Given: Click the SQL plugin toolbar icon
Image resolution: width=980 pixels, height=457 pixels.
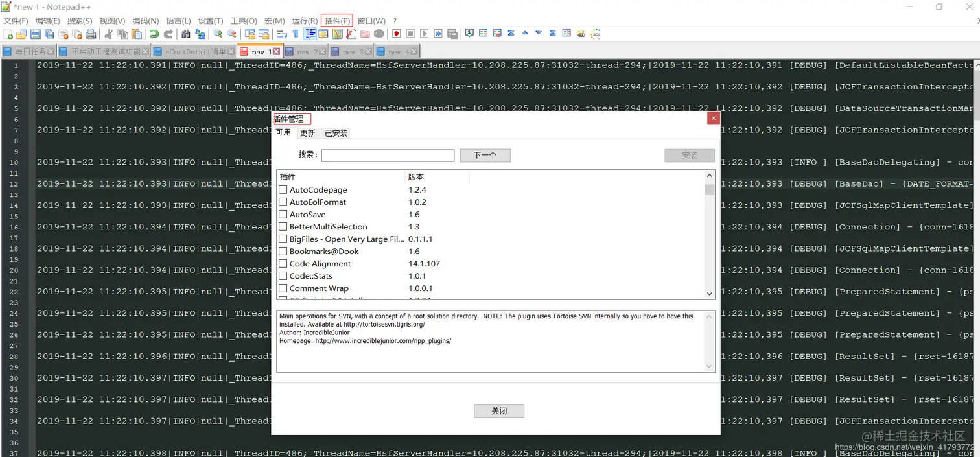Looking at the screenshot, I should point(595,34).
